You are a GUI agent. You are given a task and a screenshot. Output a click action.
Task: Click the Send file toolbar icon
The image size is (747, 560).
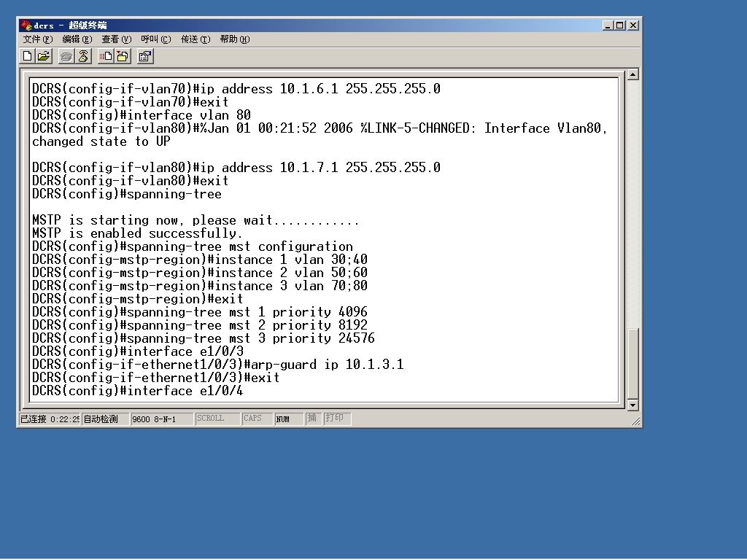click(x=106, y=56)
